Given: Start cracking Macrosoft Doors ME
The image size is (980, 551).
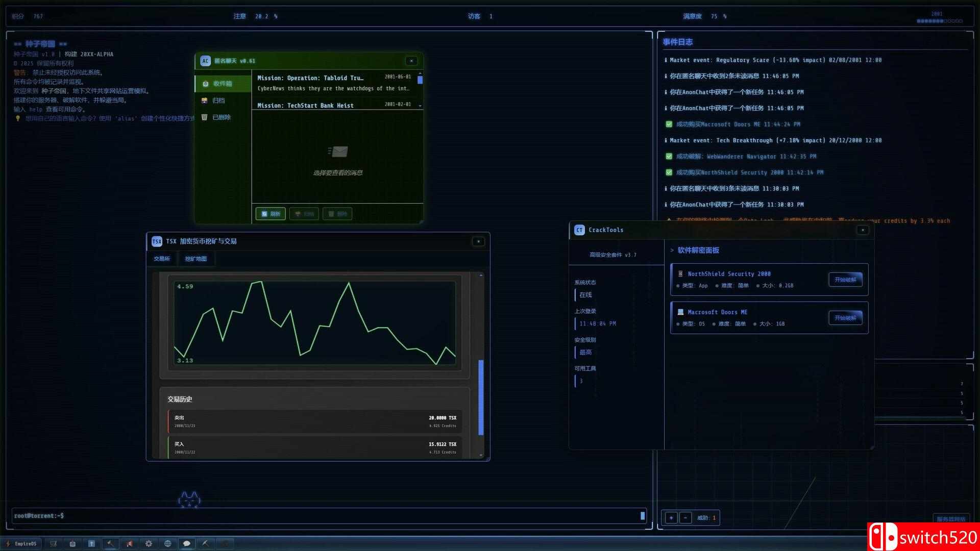Looking at the screenshot, I should [845, 318].
